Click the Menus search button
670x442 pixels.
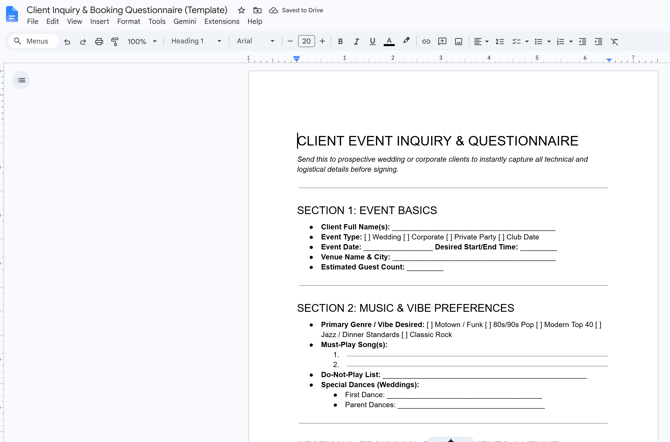point(33,41)
